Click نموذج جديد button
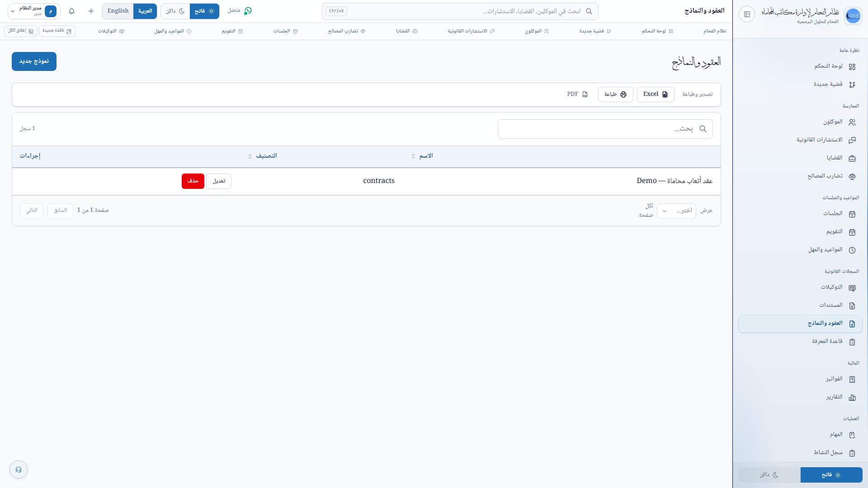 coord(34,61)
